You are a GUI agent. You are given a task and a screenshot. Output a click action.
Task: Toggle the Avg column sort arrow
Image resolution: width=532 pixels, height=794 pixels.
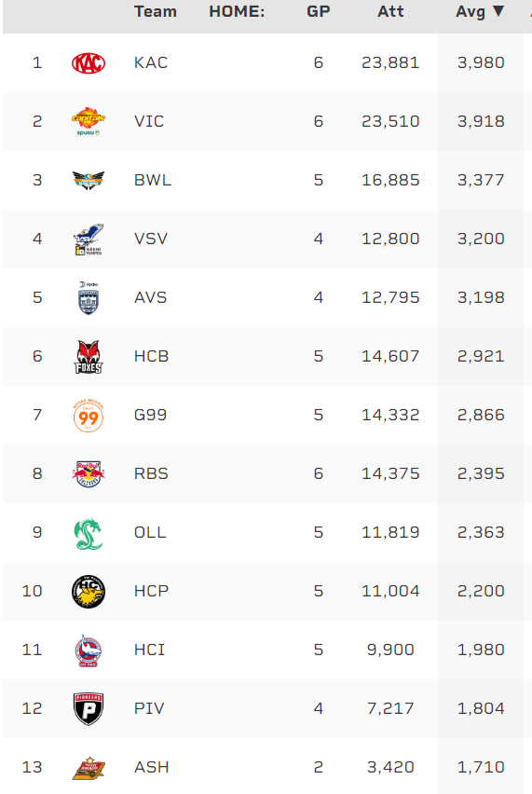498,11
